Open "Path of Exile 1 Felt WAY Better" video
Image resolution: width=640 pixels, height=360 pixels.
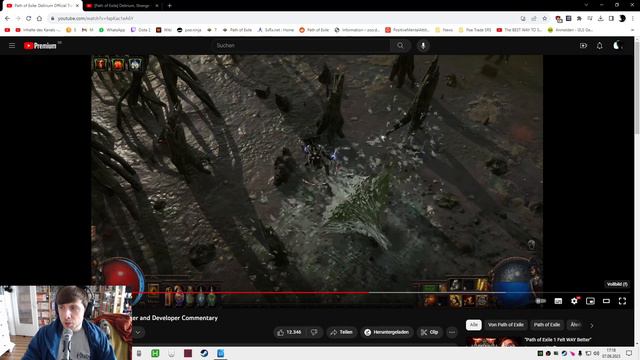pyautogui.click(x=558, y=340)
